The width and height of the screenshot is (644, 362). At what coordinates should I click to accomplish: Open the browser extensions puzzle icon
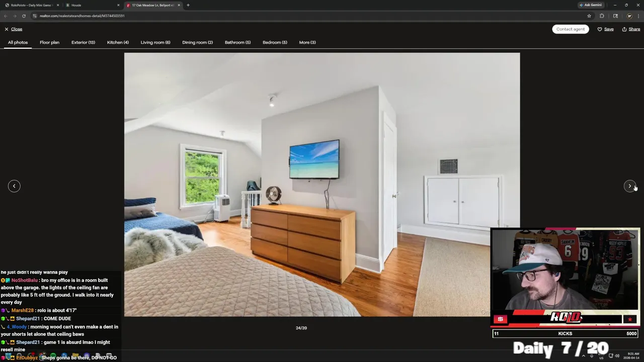point(602,16)
